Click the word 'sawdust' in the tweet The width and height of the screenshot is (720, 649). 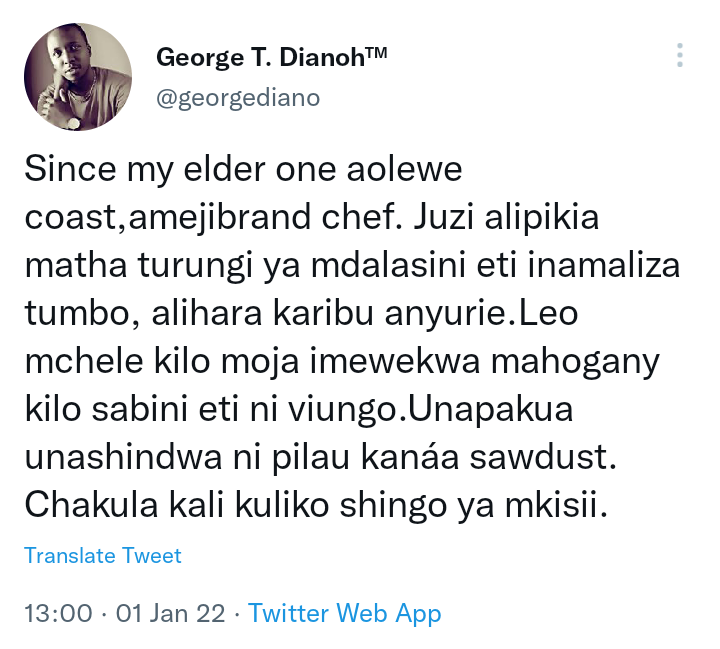click(x=539, y=457)
